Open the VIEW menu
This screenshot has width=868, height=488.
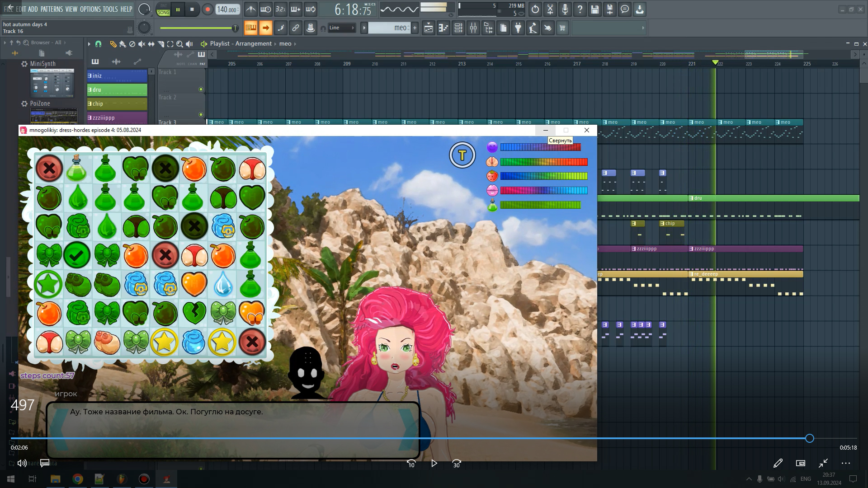click(71, 9)
